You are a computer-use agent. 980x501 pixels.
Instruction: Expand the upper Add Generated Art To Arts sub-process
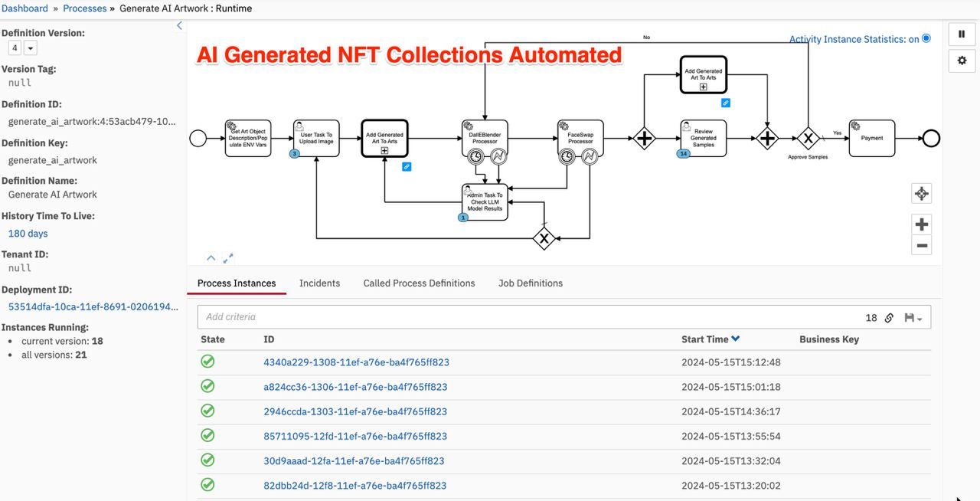(x=703, y=87)
